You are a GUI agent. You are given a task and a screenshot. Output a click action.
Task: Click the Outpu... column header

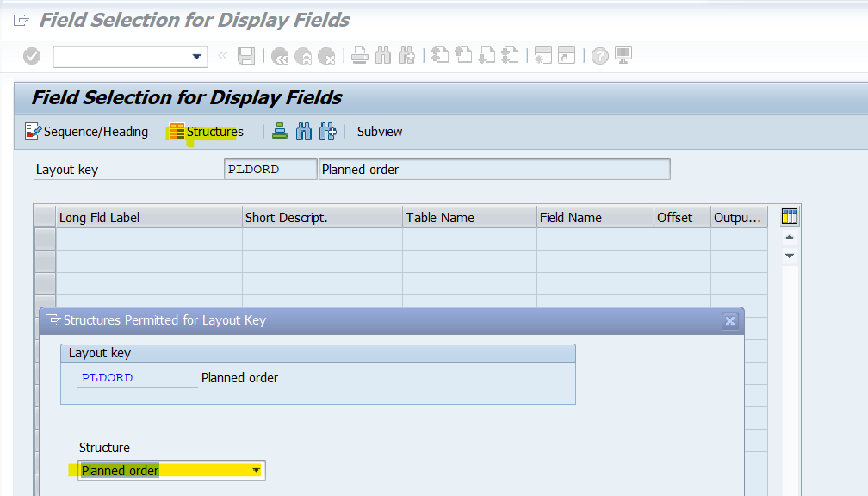(x=739, y=218)
